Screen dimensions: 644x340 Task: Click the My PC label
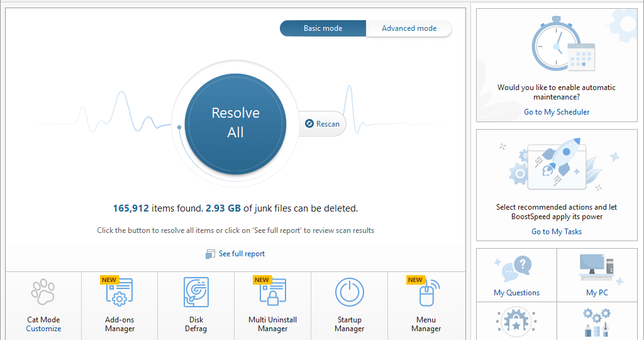[597, 293]
